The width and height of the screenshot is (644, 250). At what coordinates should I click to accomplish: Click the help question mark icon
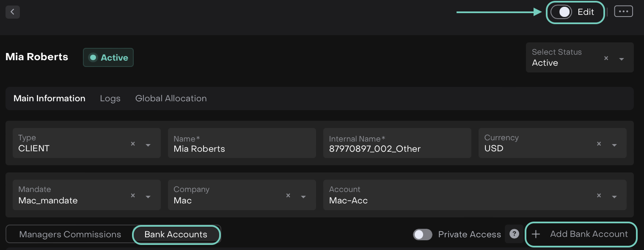pyautogui.click(x=514, y=234)
